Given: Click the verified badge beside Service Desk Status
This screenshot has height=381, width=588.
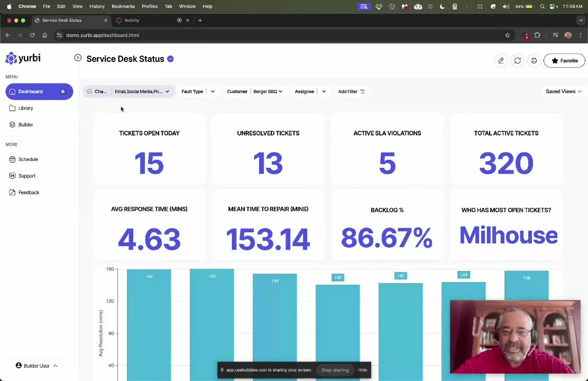Looking at the screenshot, I should (x=170, y=59).
